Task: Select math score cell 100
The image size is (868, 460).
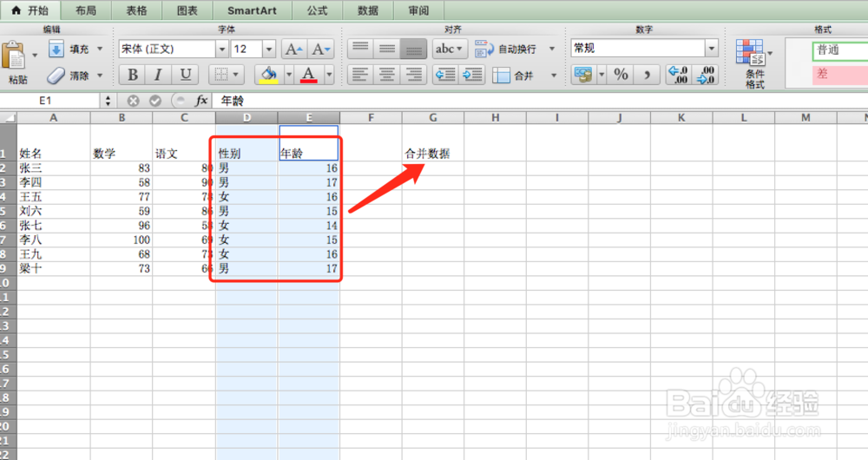Action: [x=122, y=240]
